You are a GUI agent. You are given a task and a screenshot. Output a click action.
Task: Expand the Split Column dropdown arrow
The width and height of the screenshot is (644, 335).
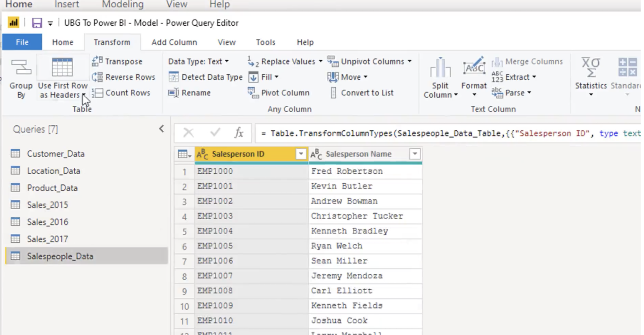[456, 95]
